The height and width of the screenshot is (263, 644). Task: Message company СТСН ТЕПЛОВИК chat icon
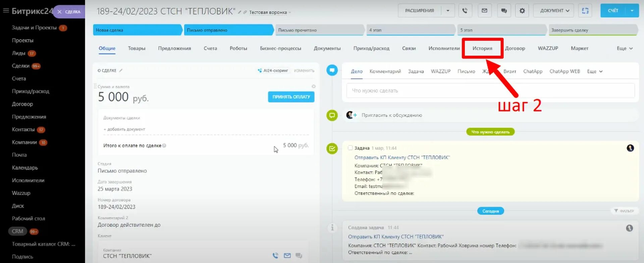(x=299, y=256)
